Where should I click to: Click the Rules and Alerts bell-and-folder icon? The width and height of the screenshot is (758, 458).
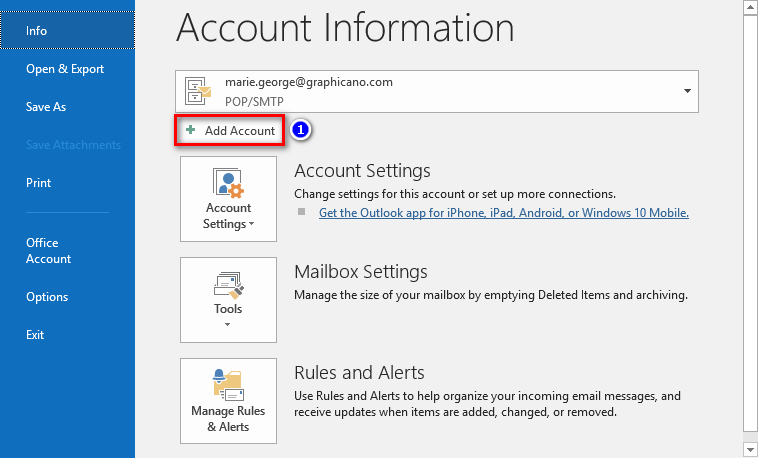228,385
